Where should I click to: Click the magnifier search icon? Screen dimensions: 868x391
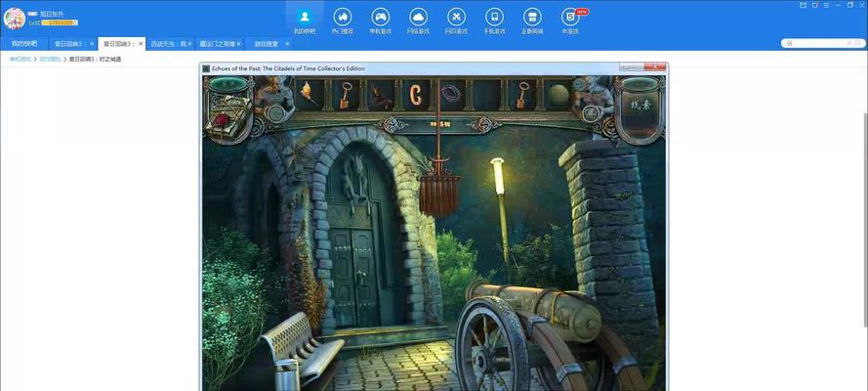click(858, 43)
